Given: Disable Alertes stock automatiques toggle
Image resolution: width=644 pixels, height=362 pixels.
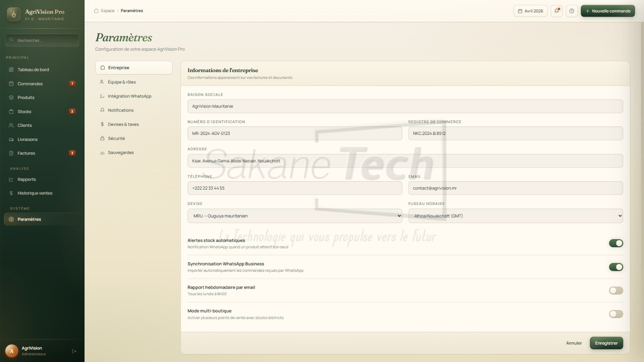Looking at the screenshot, I should pos(616,243).
